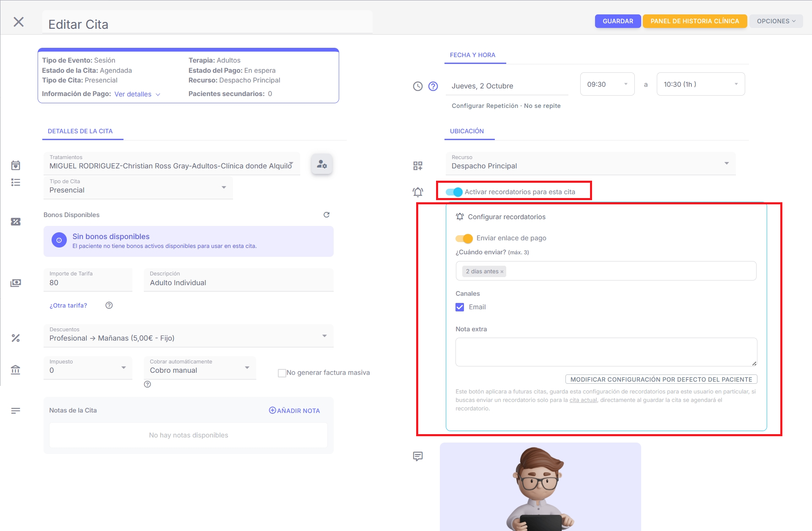This screenshot has width=812, height=531.
Task: Click the clock icon next to the date
Action: point(418,86)
